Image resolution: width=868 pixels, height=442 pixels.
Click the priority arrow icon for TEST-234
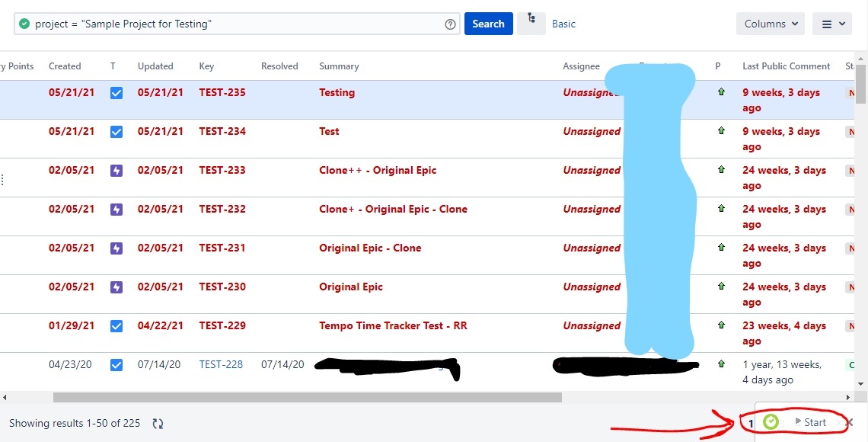(721, 130)
